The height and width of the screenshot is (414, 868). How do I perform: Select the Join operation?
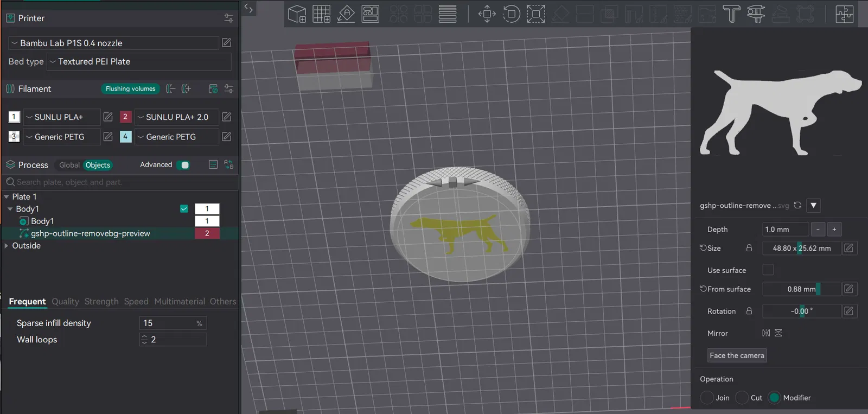(707, 398)
